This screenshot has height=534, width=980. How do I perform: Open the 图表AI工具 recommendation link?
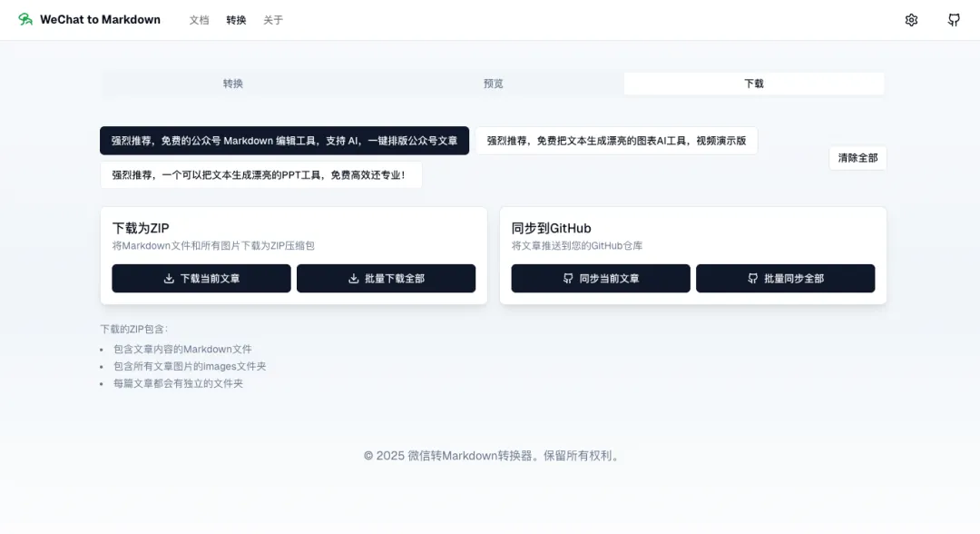(x=616, y=141)
